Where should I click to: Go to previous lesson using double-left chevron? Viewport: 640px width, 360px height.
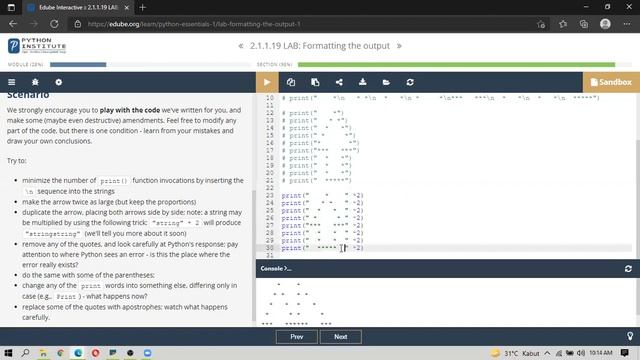241,46
